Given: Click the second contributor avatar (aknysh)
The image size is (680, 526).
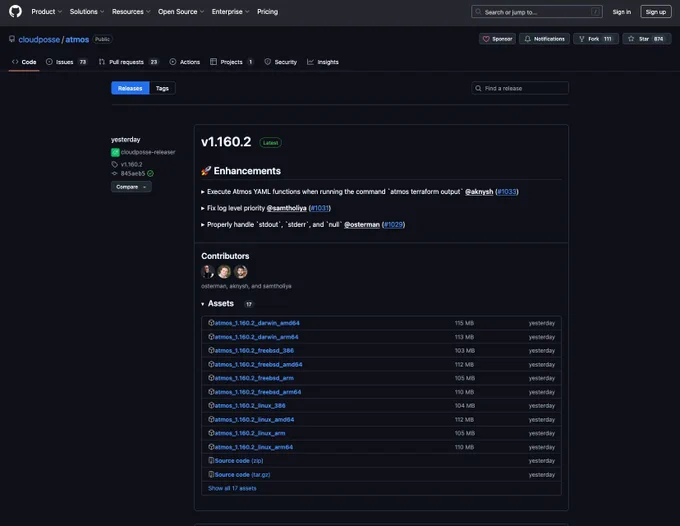Looking at the screenshot, I should tap(224, 271).
